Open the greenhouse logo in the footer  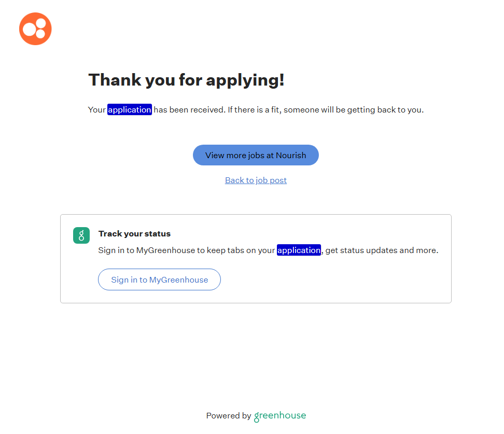[x=280, y=416]
